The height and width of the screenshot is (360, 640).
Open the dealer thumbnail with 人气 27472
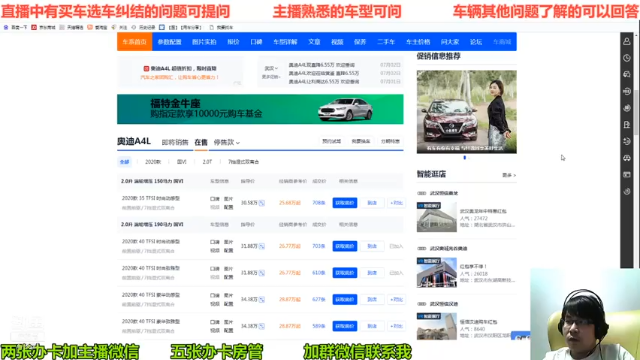click(436, 217)
